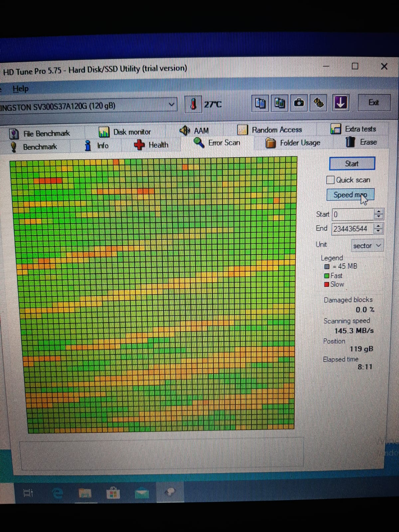Switch to the Erase tab
This screenshot has width=399, height=532.
[368, 142]
